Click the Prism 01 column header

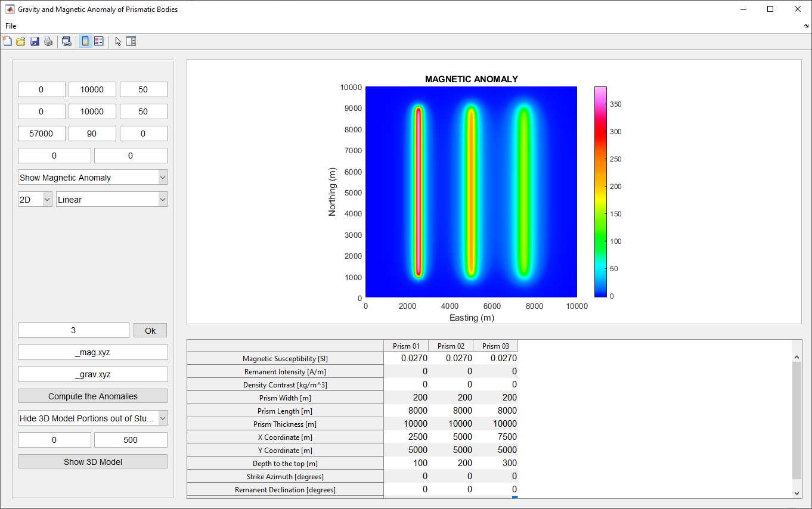tap(406, 346)
